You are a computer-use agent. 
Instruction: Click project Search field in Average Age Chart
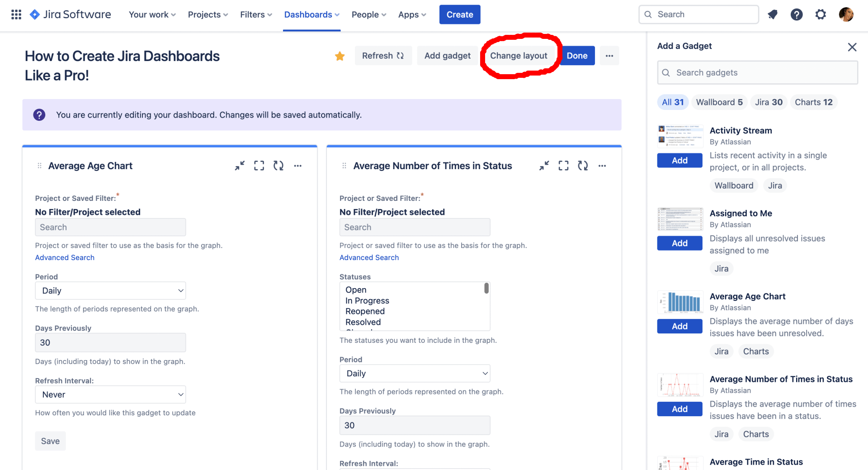110,228
